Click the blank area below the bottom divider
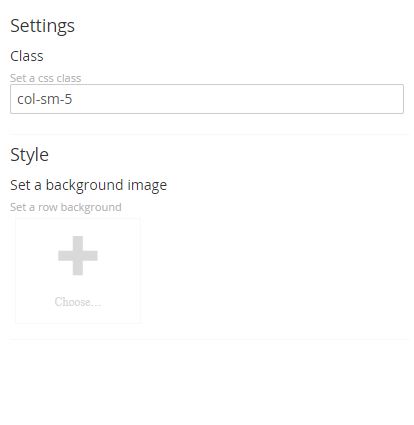Screen dimensions: 414x425 208,383
